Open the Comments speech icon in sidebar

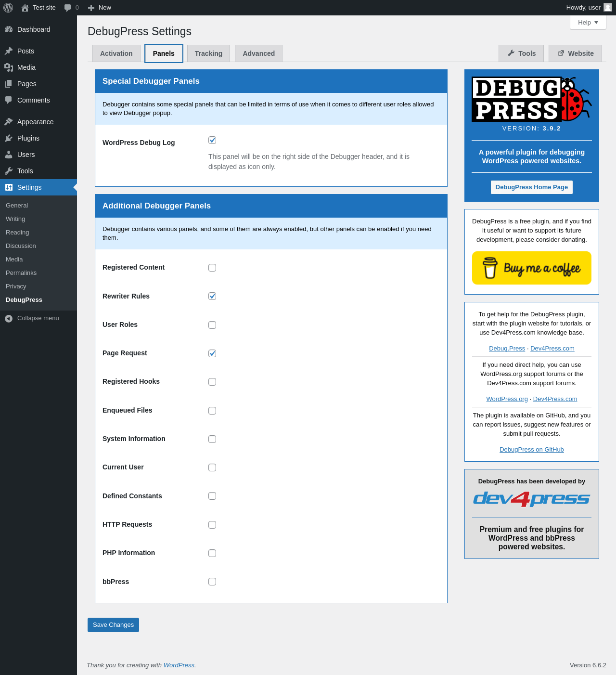tap(9, 100)
